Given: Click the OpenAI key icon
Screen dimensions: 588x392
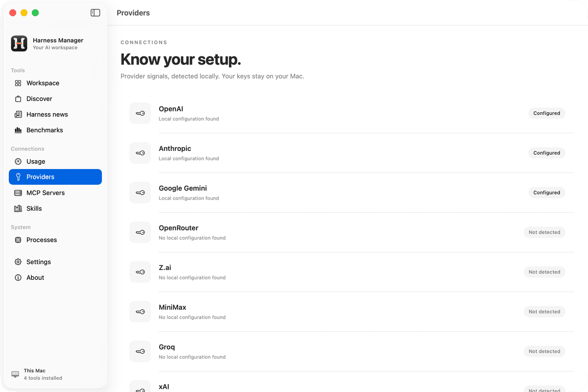Looking at the screenshot, I should pyautogui.click(x=140, y=113).
